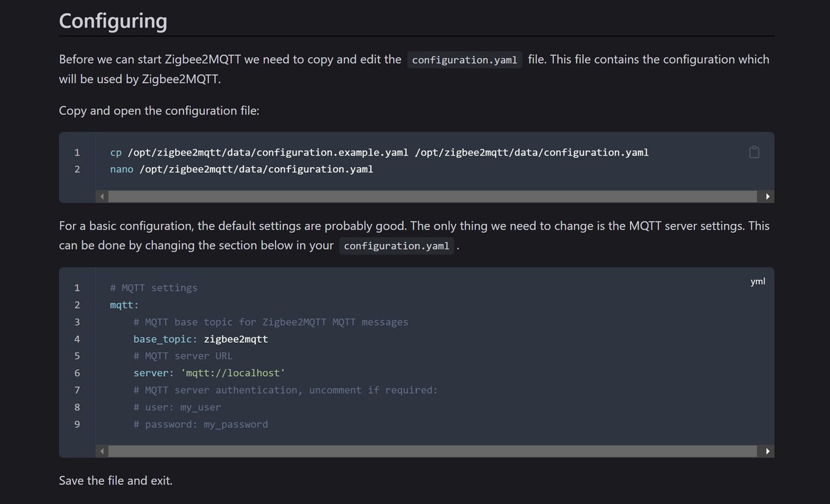Click left arrow of MQTT settings code scrollbar
This screenshot has width=830, height=504.
(x=101, y=451)
